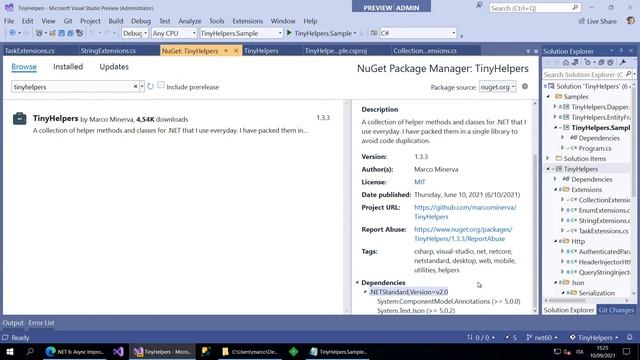Click the green diamond app on taskbar
The height and width of the screenshot is (360, 640).
tap(293, 351)
